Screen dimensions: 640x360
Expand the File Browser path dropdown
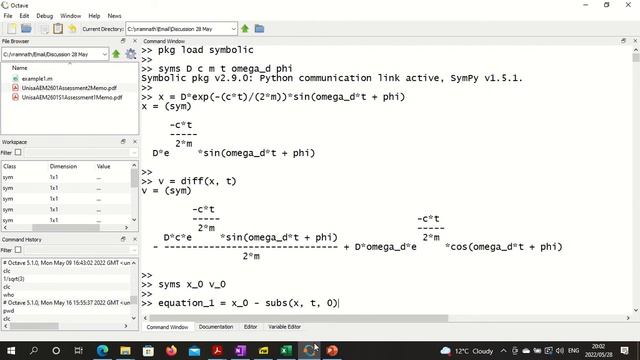click(x=104, y=54)
